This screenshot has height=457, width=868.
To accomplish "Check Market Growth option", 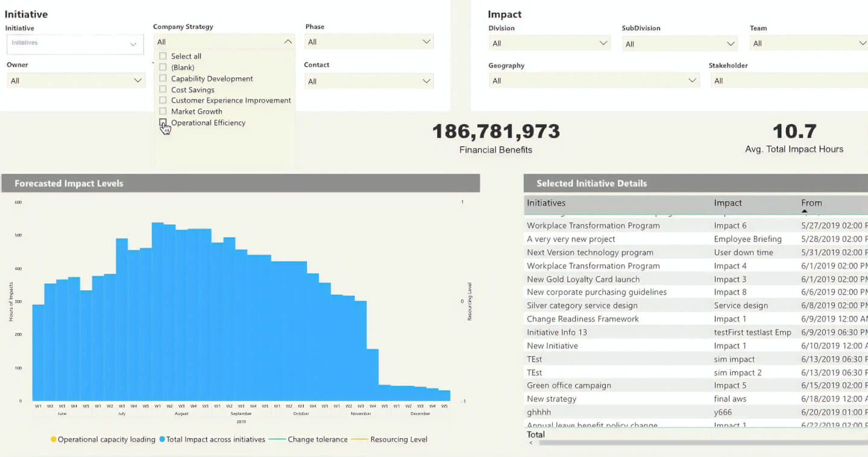I will (163, 111).
